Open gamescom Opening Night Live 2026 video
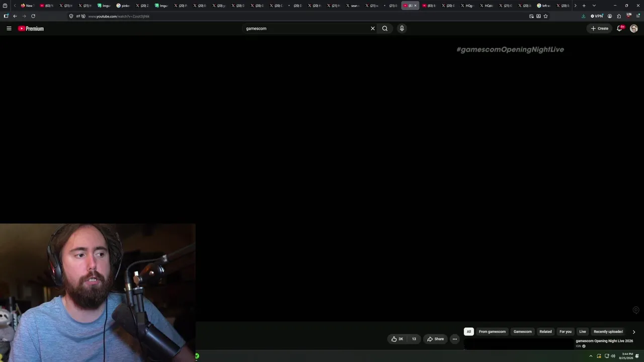 [x=604, y=341]
